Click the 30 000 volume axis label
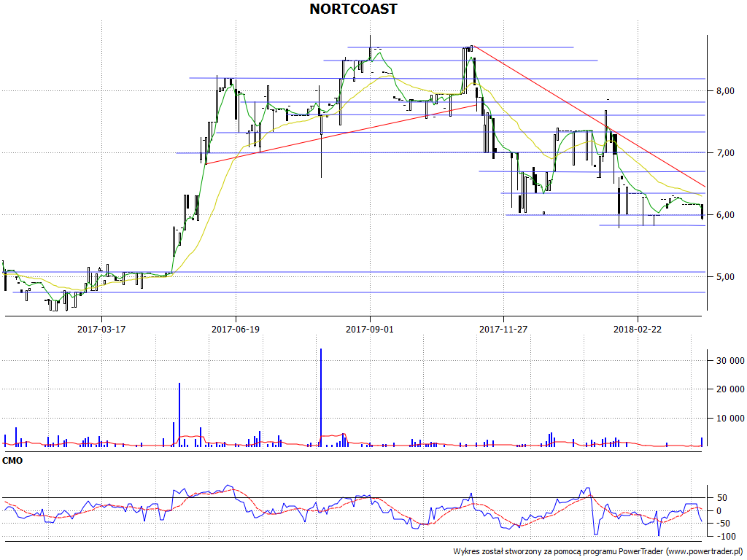This screenshot has width=747, height=560. (730, 361)
